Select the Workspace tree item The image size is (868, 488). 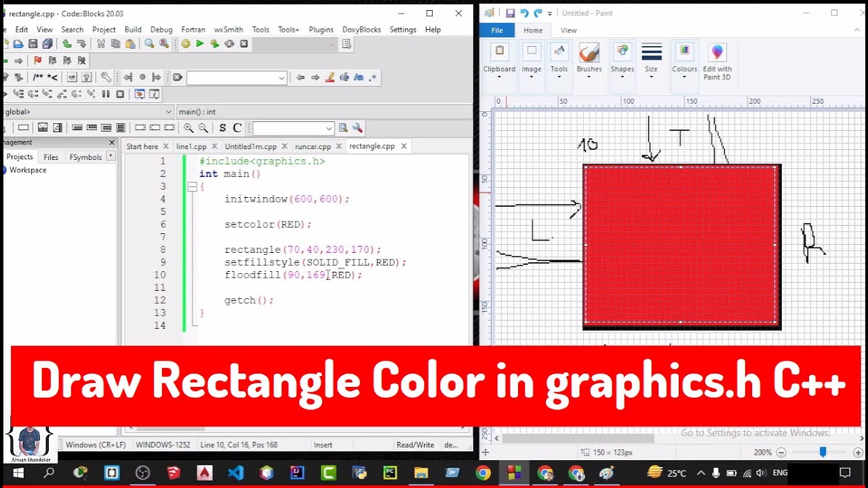pos(28,170)
